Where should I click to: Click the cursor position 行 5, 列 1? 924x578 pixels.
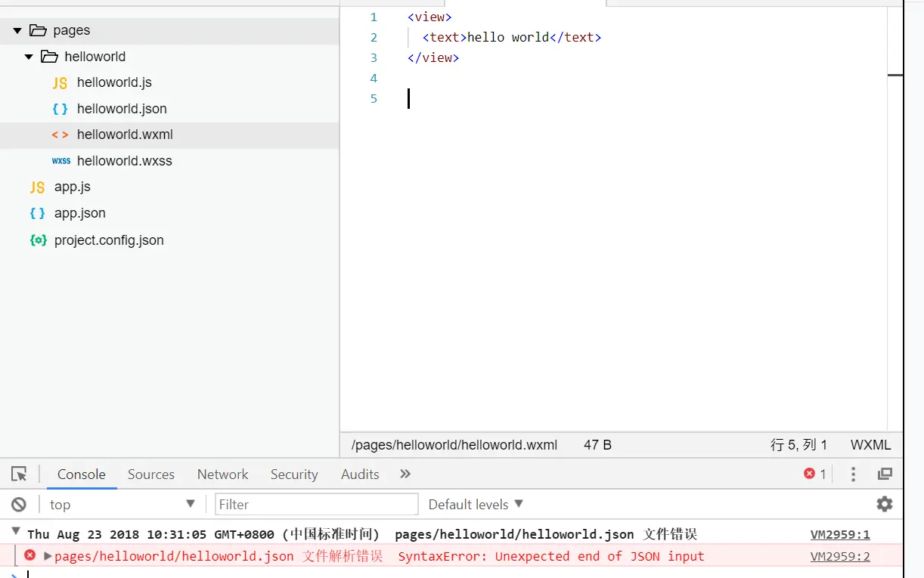pyautogui.click(x=799, y=445)
